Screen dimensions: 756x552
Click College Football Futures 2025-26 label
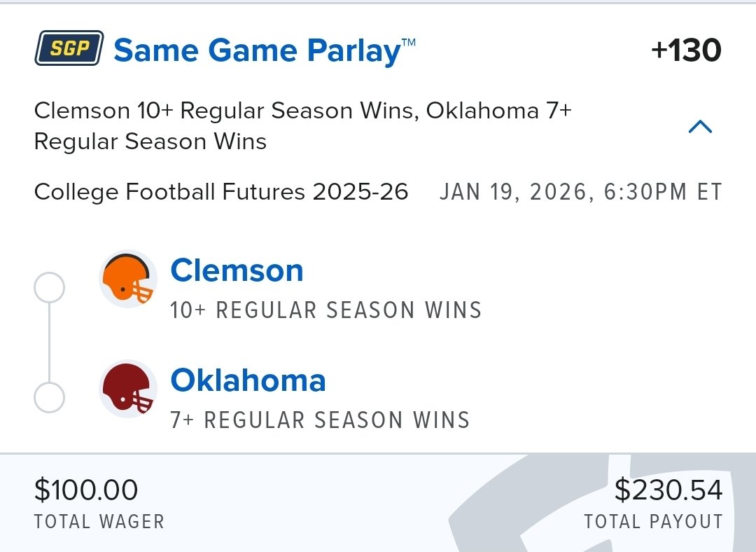[221, 191]
